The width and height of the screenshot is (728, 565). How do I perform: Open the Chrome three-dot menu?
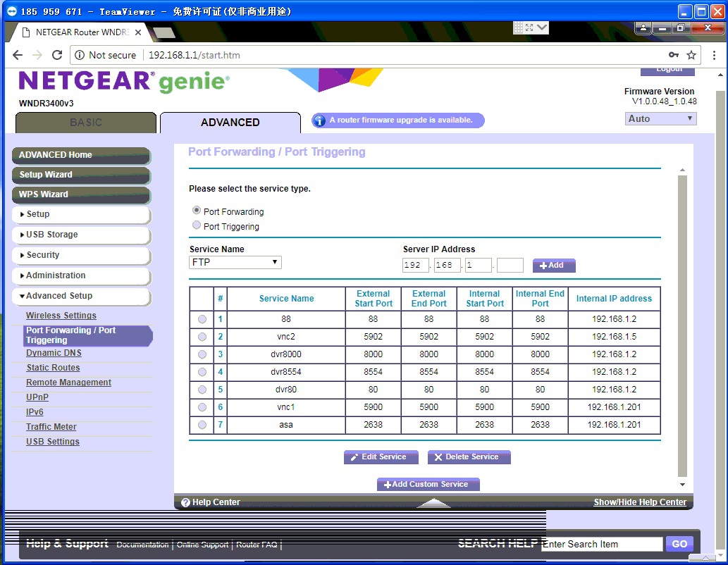coord(714,55)
